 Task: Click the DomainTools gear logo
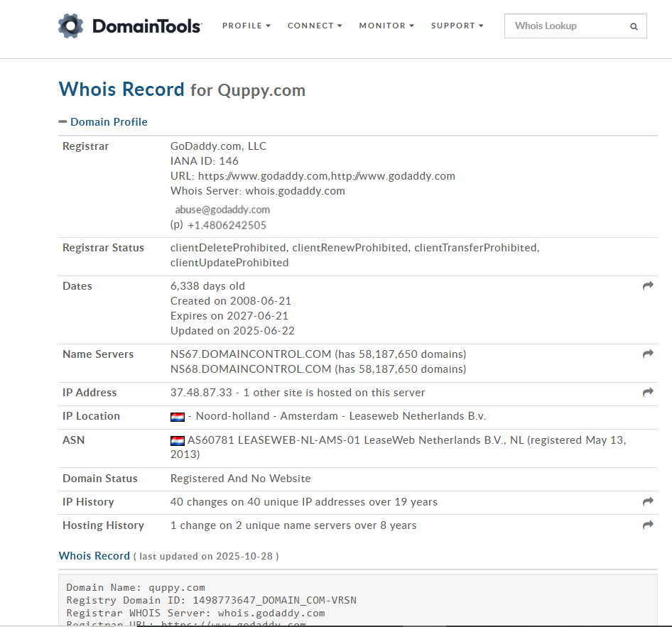pos(71,26)
